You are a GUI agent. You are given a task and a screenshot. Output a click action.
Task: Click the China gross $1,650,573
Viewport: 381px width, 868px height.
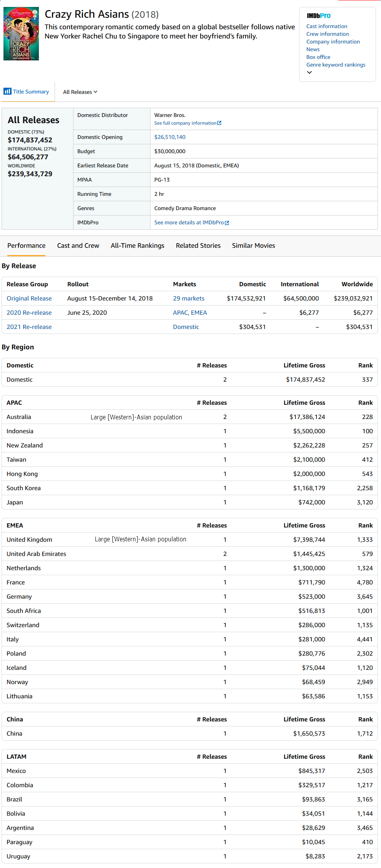(x=309, y=733)
